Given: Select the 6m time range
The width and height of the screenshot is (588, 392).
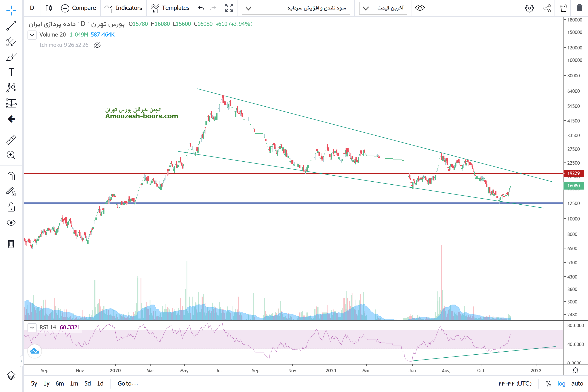Looking at the screenshot, I should tap(60, 383).
